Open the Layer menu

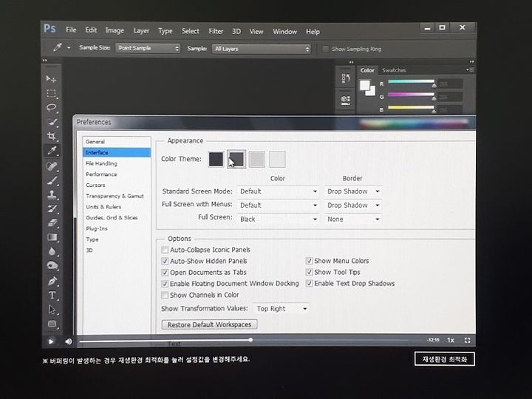[x=141, y=31]
